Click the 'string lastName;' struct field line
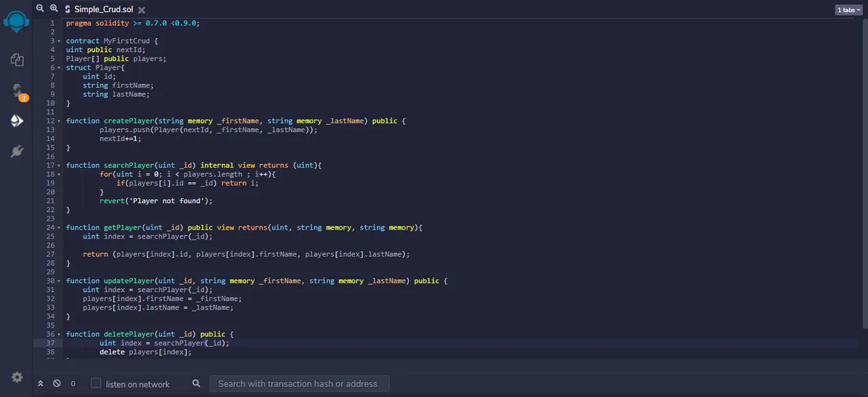Screen dimensions: 868x397 pyautogui.click(x=116, y=94)
